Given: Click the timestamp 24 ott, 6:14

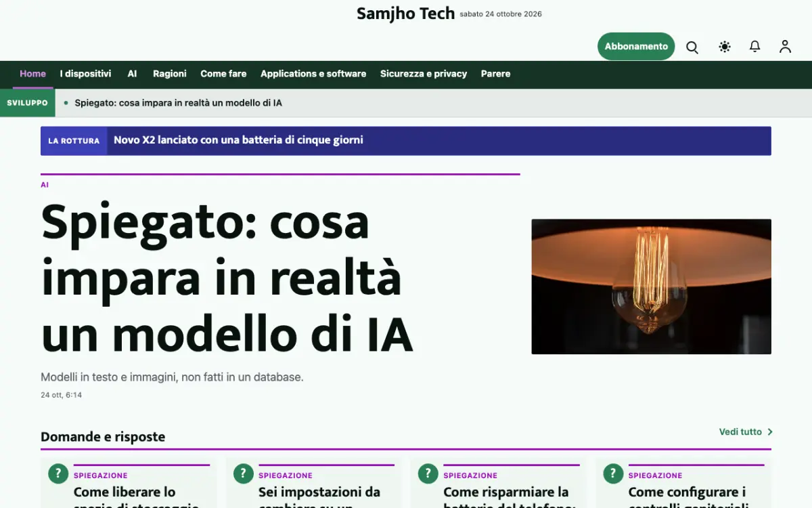Looking at the screenshot, I should pyautogui.click(x=61, y=395).
